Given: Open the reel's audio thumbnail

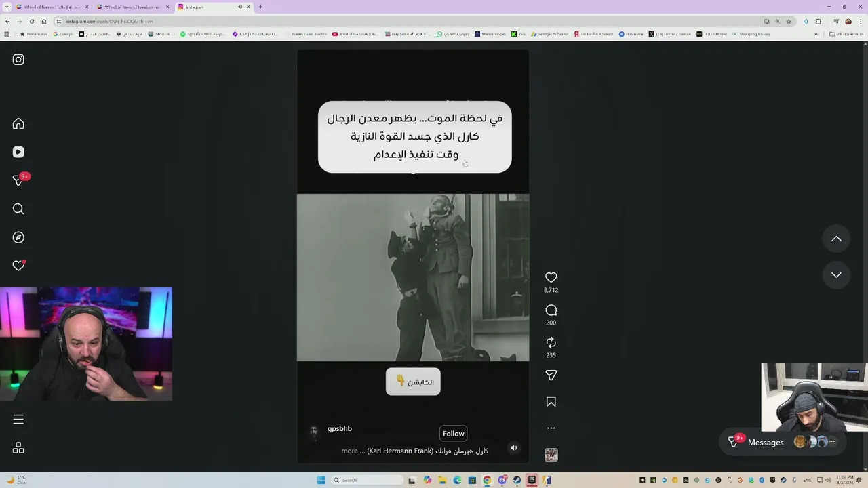Looking at the screenshot, I should tap(551, 455).
